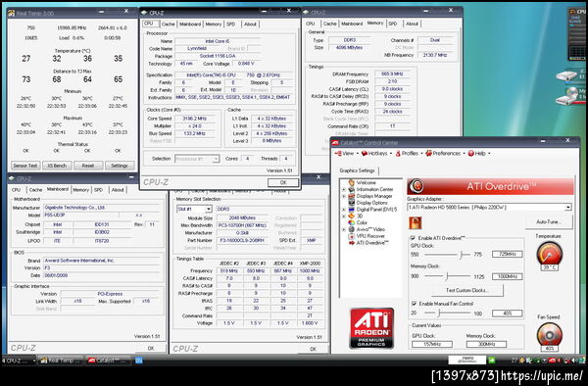Select ATI Overdrive tree item

(371, 243)
